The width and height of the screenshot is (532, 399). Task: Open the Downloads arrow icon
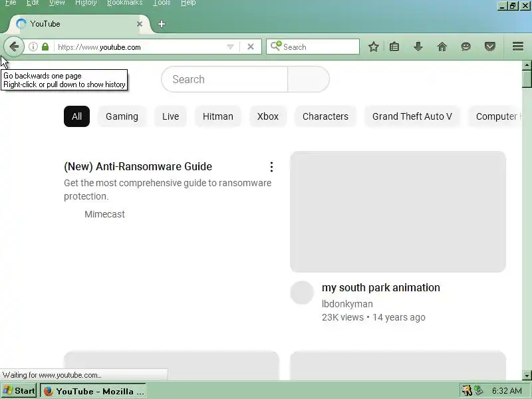coord(418,47)
